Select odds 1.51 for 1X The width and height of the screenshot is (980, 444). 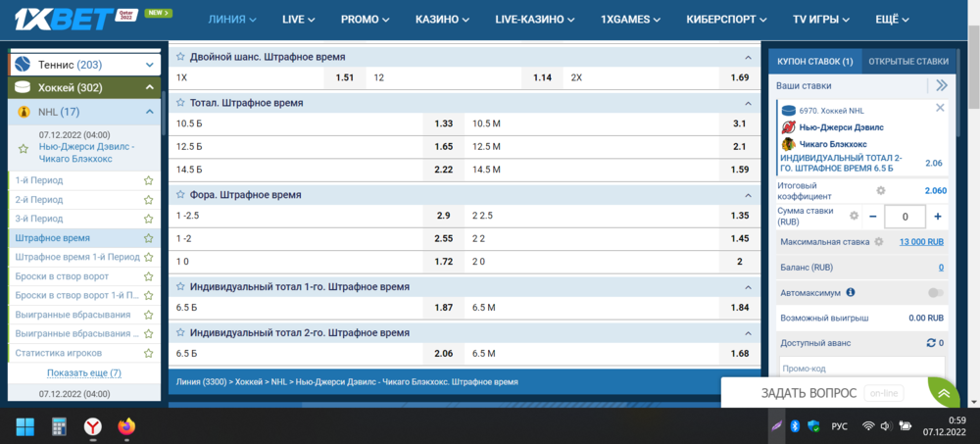(x=345, y=78)
